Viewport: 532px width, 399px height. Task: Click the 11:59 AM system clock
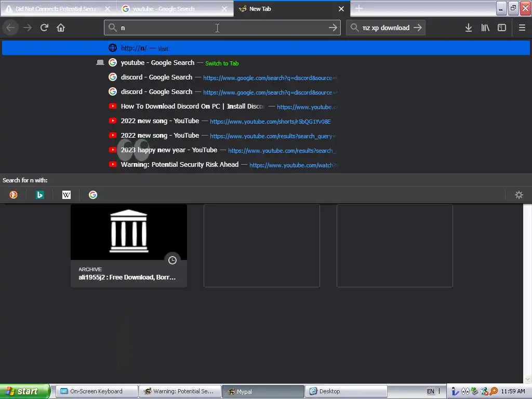(x=513, y=391)
